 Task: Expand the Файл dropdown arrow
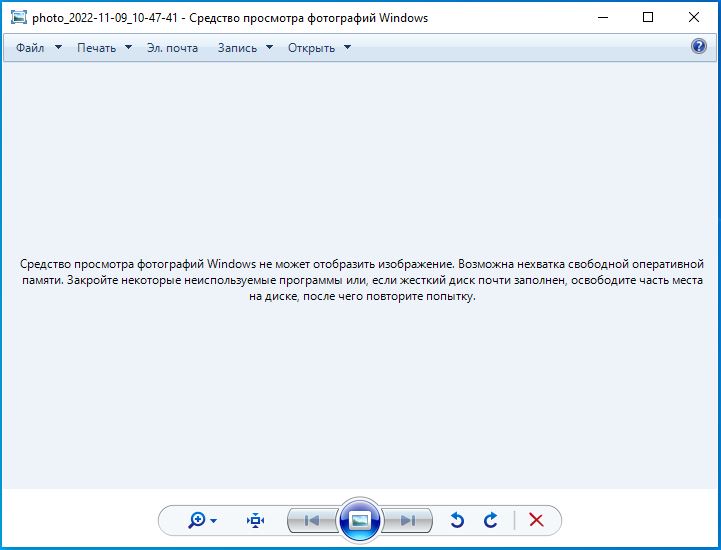[x=58, y=47]
